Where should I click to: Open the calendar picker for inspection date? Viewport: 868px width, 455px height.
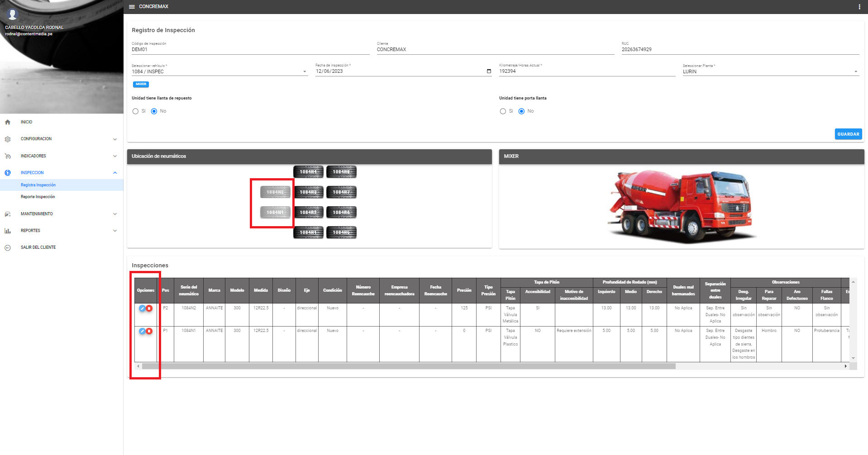click(x=488, y=71)
